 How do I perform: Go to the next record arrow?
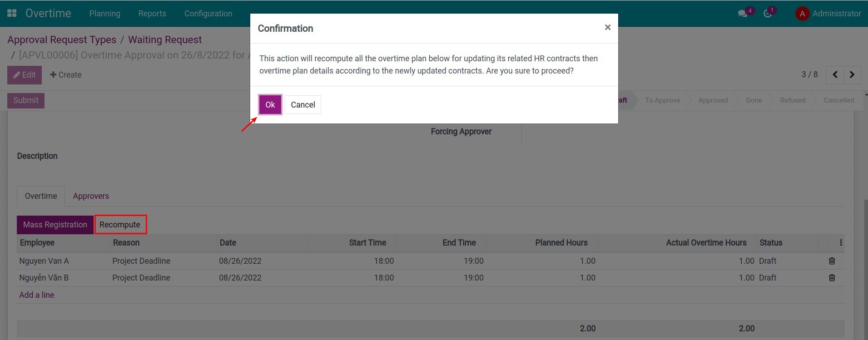point(852,75)
